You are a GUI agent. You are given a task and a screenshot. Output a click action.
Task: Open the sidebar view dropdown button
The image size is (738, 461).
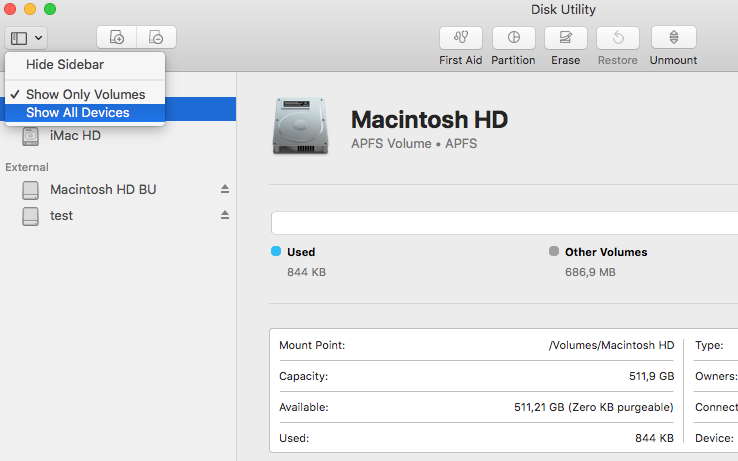point(26,38)
